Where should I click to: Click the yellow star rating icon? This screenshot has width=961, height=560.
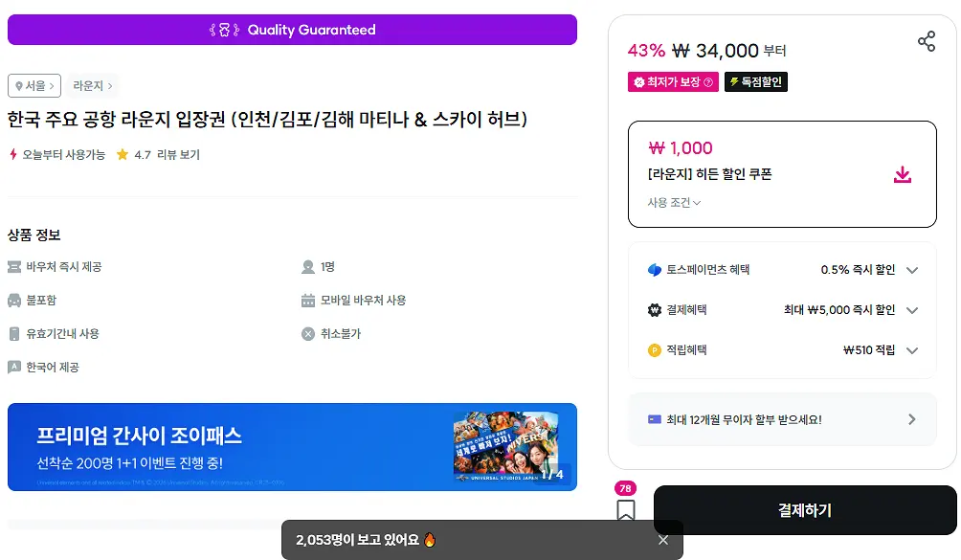123,154
